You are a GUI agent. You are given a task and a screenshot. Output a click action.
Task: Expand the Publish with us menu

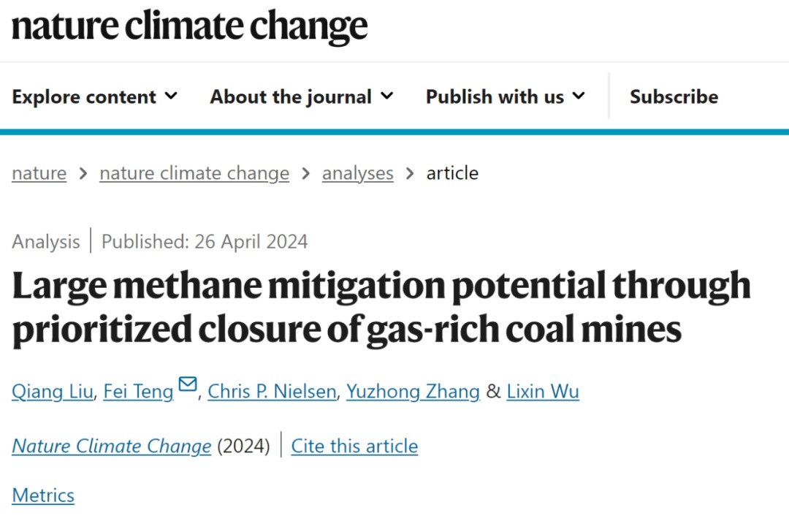[506, 97]
